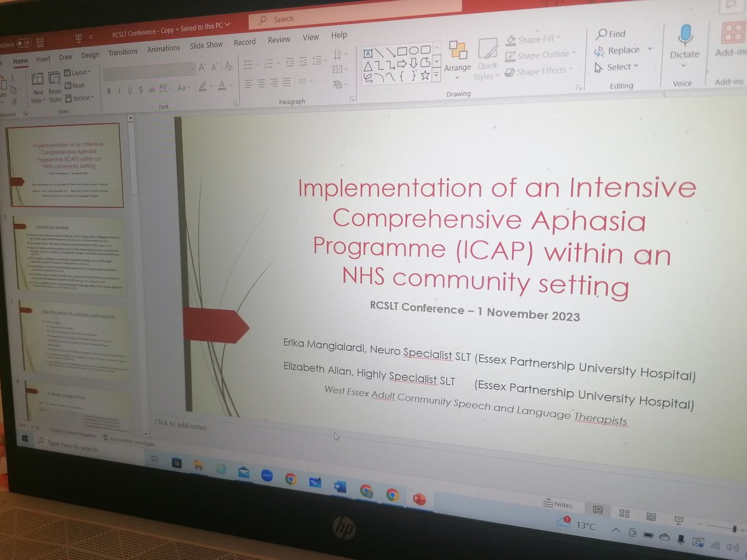This screenshot has width=747, height=560.
Task: Decrease font size button
Action: click(x=215, y=67)
